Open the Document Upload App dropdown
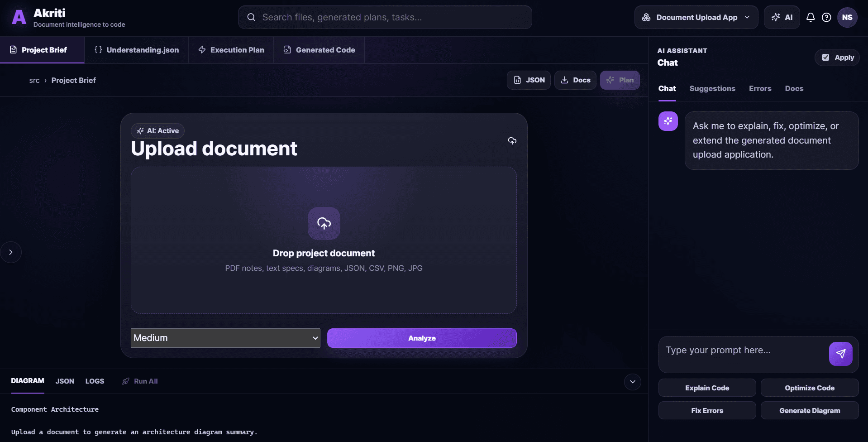 pyautogui.click(x=696, y=17)
